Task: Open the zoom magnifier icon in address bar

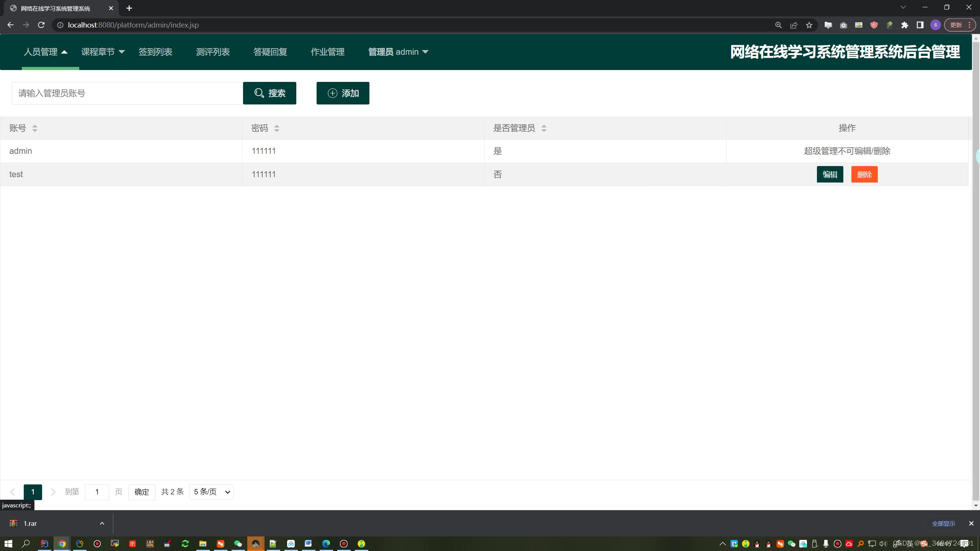Action: click(778, 25)
